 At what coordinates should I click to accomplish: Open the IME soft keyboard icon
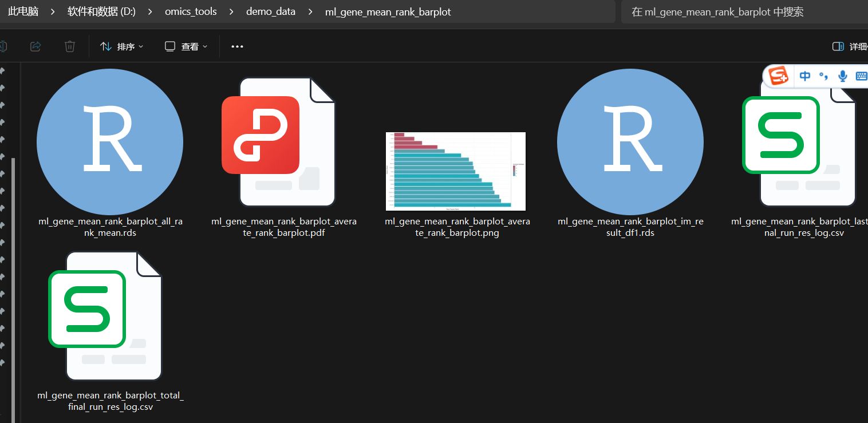[861, 76]
